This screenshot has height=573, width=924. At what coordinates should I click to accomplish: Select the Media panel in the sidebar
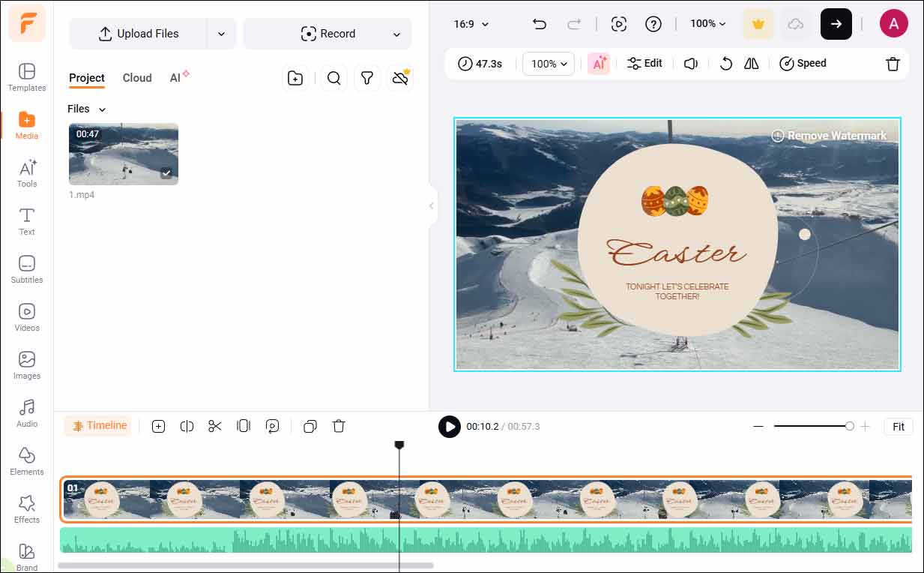[x=26, y=124]
